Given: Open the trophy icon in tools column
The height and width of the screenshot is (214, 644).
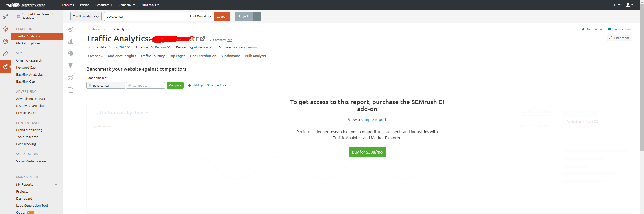Looking at the screenshot, I should 70,66.
